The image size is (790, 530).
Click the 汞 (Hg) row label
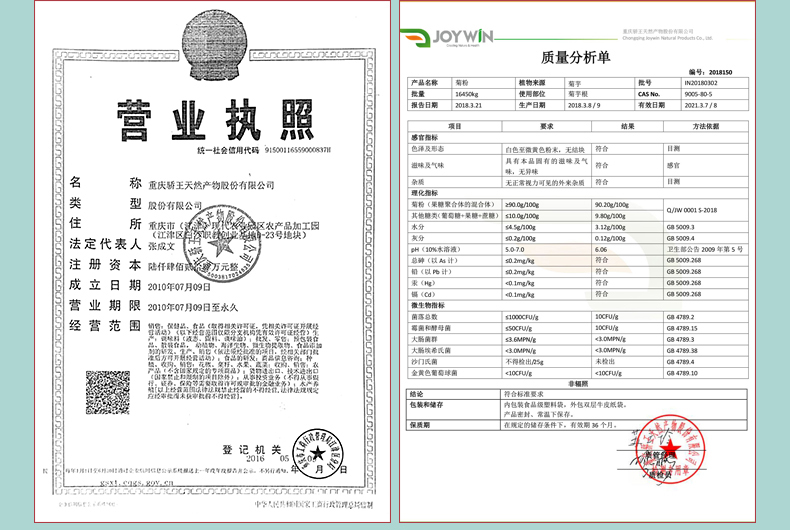pyautogui.click(x=423, y=283)
